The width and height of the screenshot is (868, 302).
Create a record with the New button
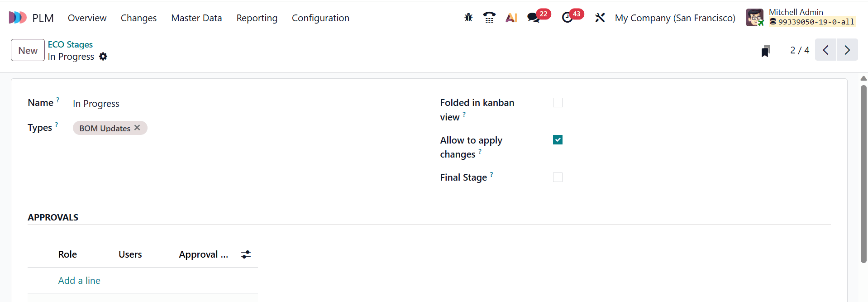click(x=27, y=50)
